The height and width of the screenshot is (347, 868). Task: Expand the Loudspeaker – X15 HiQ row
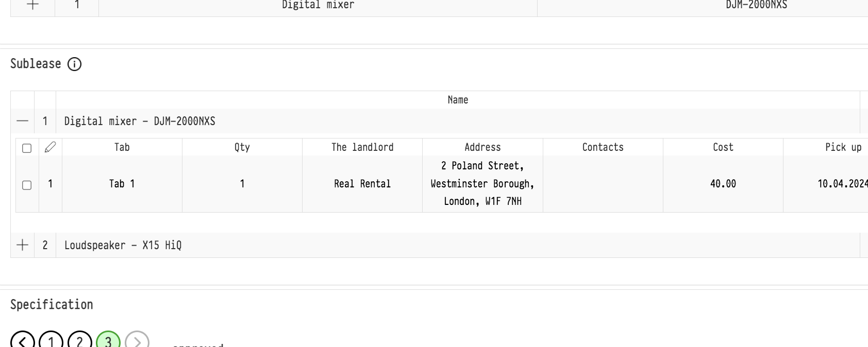coord(22,245)
